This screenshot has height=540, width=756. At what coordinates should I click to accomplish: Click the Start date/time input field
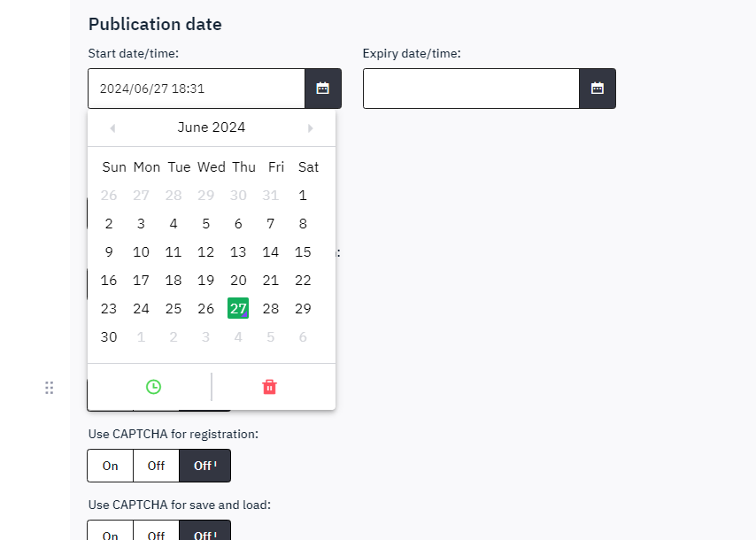coord(197,89)
